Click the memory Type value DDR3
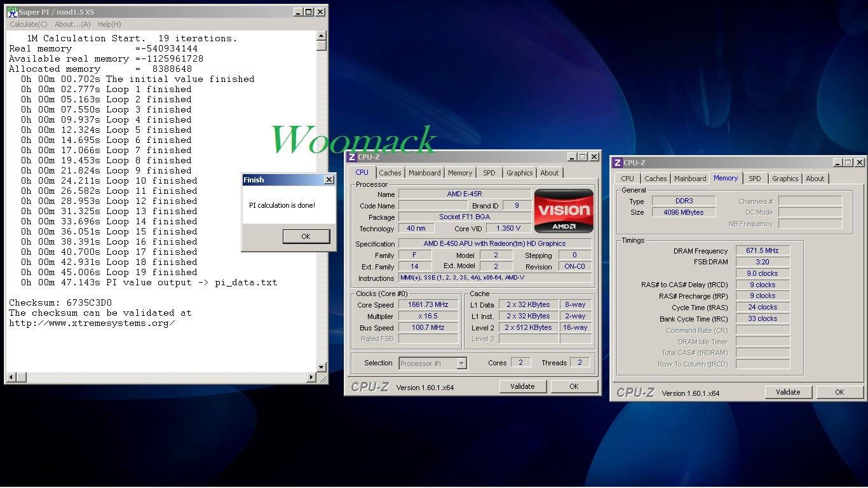The image size is (868, 488). tap(684, 201)
